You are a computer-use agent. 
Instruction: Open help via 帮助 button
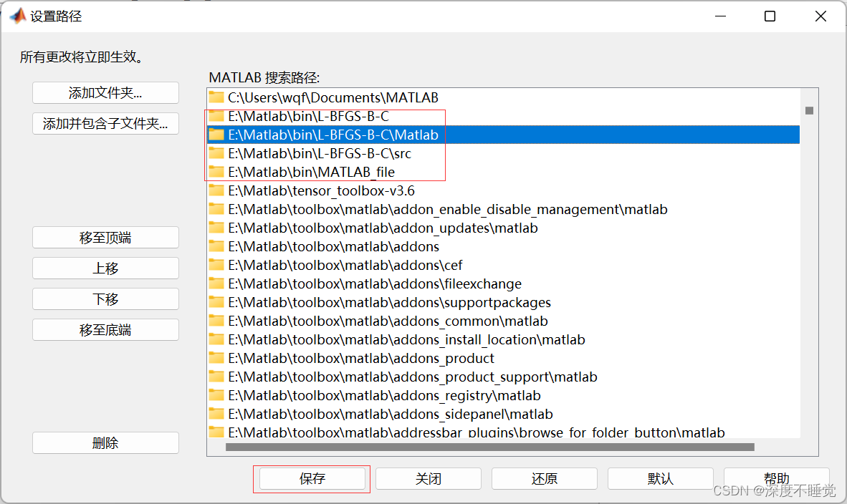point(777,479)
